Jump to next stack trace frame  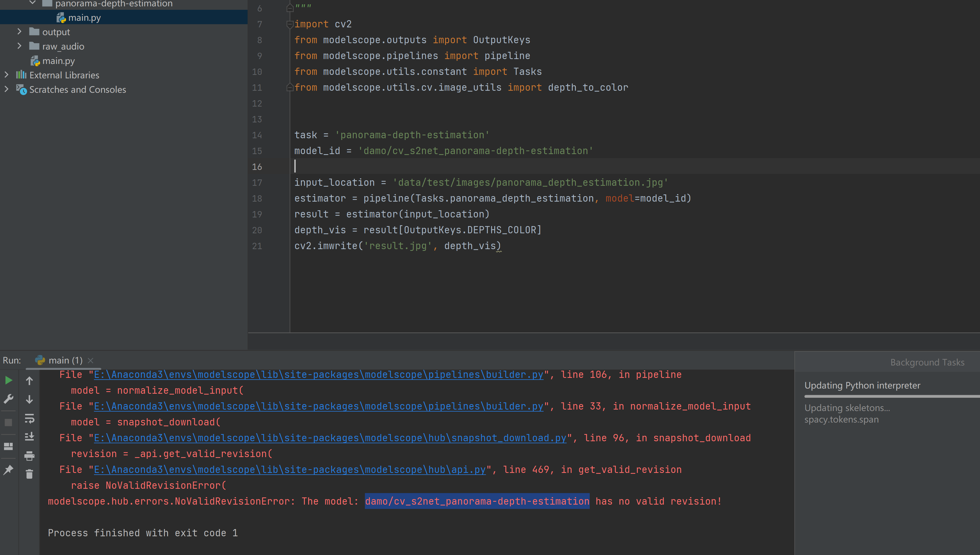29,399
